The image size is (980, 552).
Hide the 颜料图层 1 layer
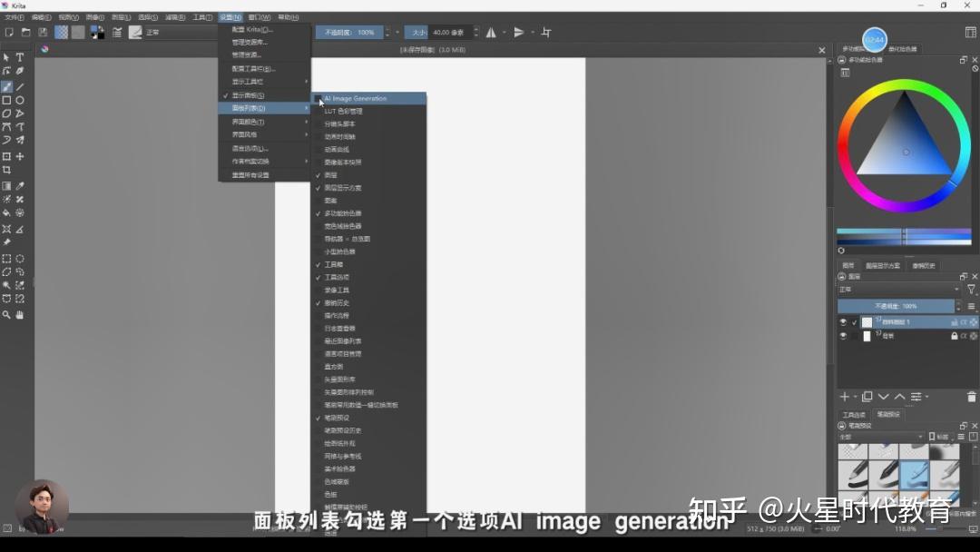(x=843, y=322)
